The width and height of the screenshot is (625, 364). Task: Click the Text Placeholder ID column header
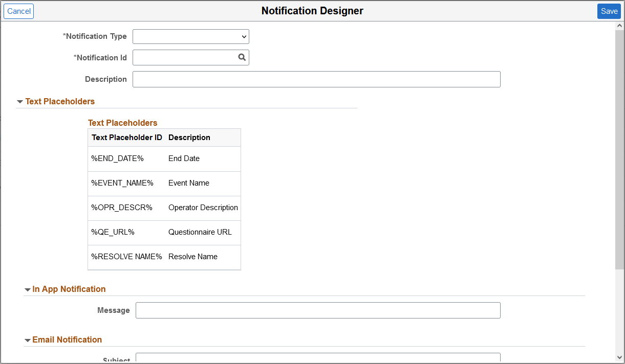(127, 138)
